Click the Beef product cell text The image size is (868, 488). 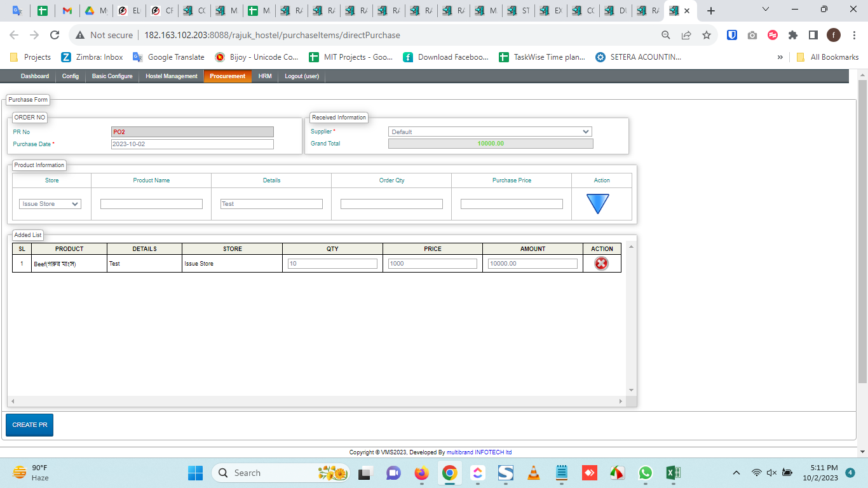click(x=55, y=264)
